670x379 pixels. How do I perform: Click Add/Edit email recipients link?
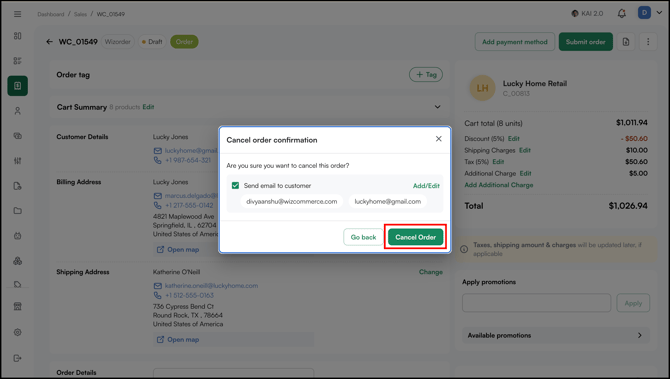tap(426, 185)
